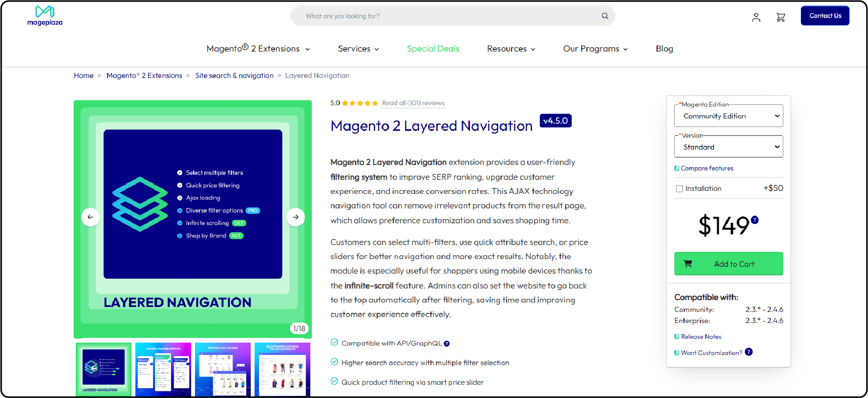The height and width of the screenshot is (398, 868).
Task: Expand the Magento 2 Extensions menu
Action: pos(258,49)
